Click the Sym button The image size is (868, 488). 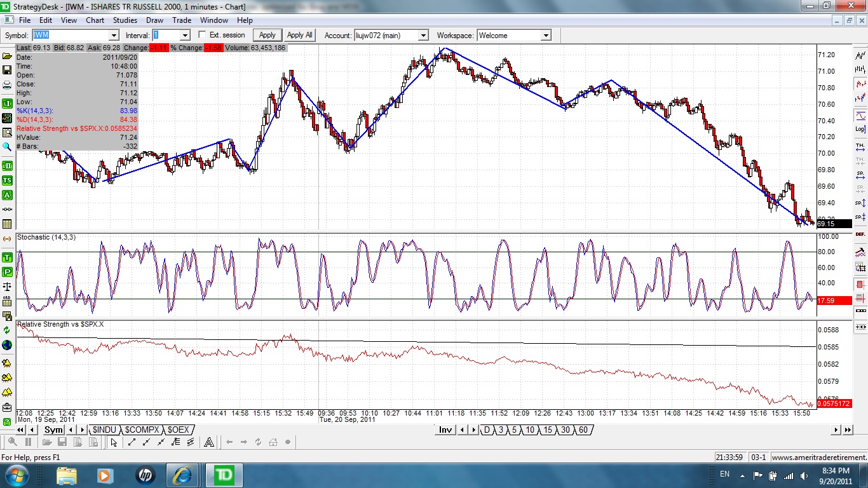pyautogui.click(x=53, y=430)
